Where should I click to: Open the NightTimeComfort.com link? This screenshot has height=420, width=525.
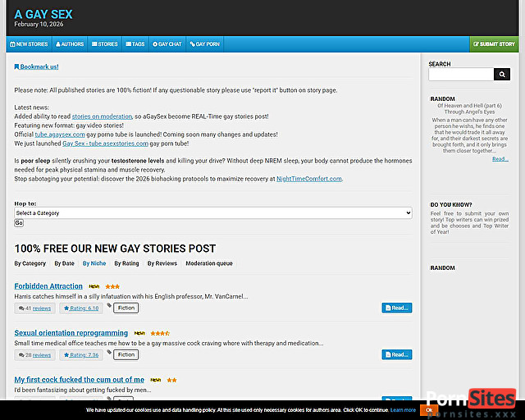pyautogui.click(x=309, y=179)
